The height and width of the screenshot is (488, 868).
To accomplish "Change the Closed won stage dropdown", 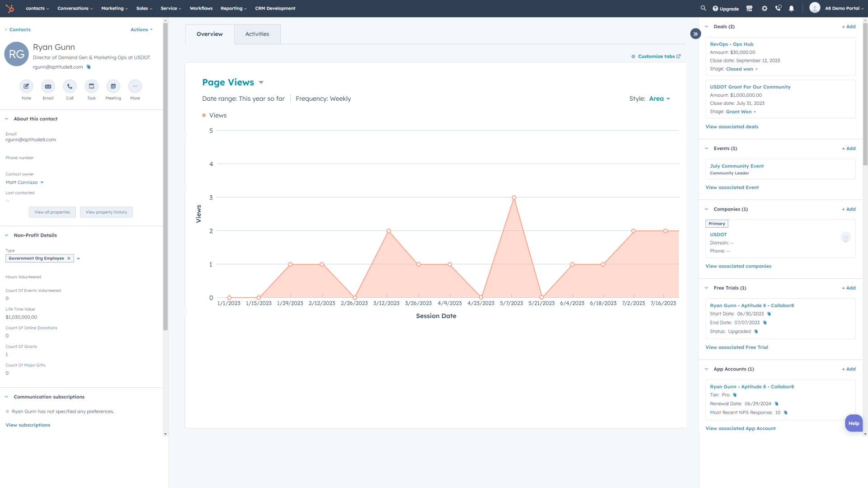I will [742, 69].
